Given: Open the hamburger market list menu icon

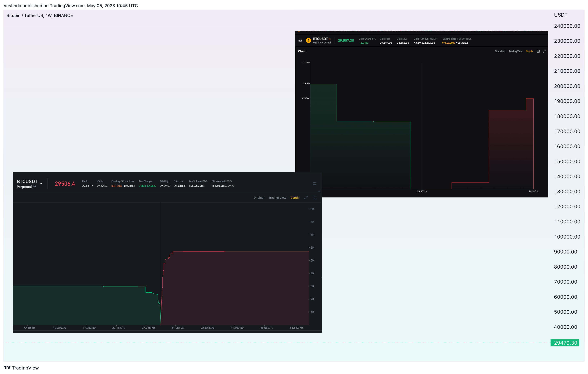Looking at the screenshot, I should tap(300, 41).
